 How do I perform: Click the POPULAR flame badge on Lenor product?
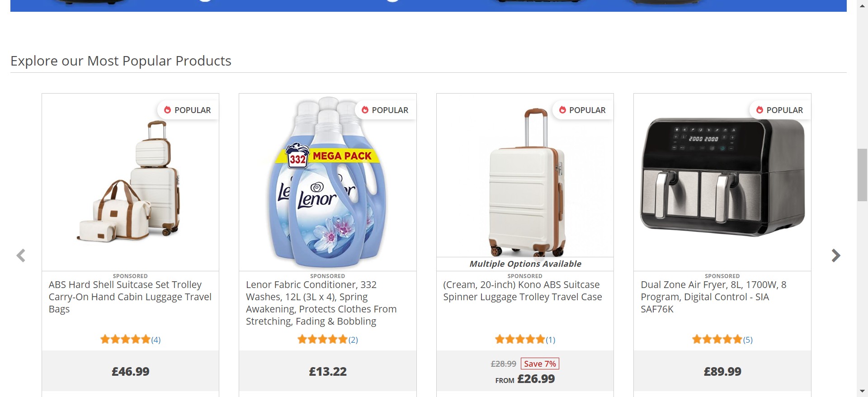(x=385, y=110)
